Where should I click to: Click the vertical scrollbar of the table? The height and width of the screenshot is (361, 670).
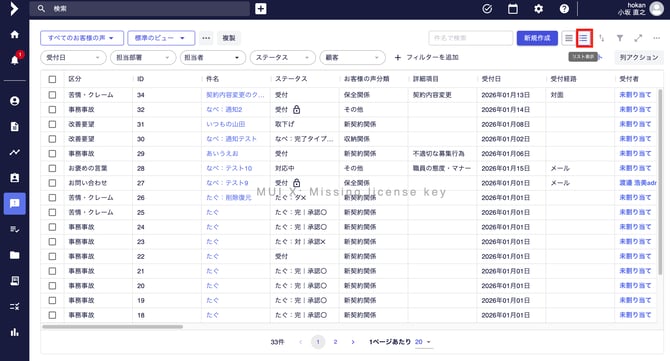point(660,182)
